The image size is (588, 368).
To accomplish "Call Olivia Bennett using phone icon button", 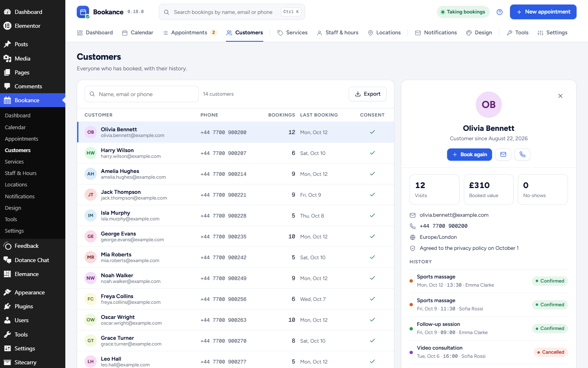I will pyautogui.click(x=522, y=155).
